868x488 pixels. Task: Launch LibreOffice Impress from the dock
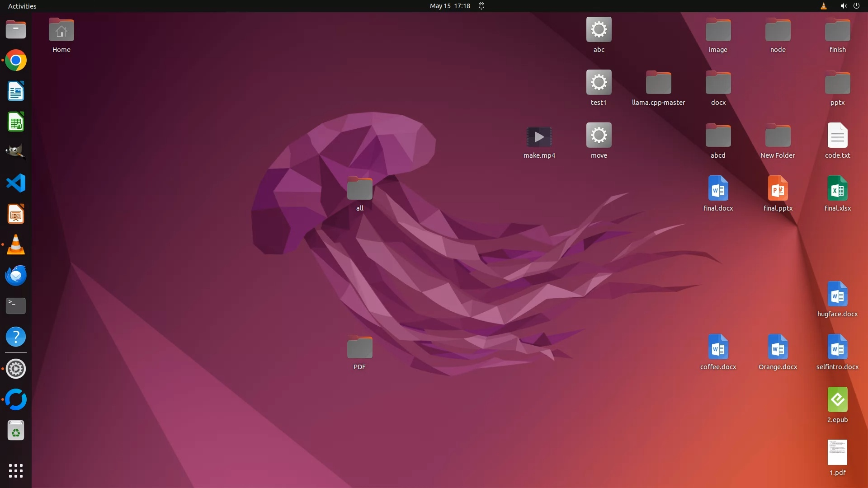tap(16, 214)
